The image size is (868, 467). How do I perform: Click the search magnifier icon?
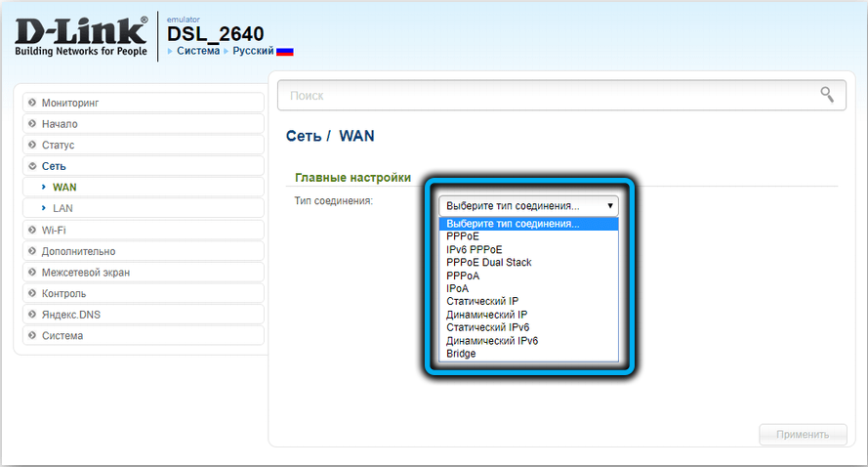coord(826,95)
